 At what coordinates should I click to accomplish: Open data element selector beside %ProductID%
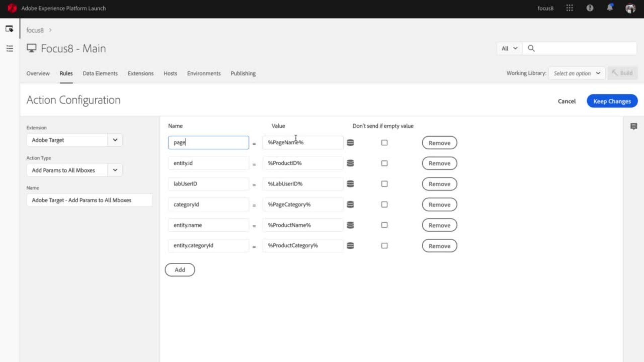tap(350, 163)
